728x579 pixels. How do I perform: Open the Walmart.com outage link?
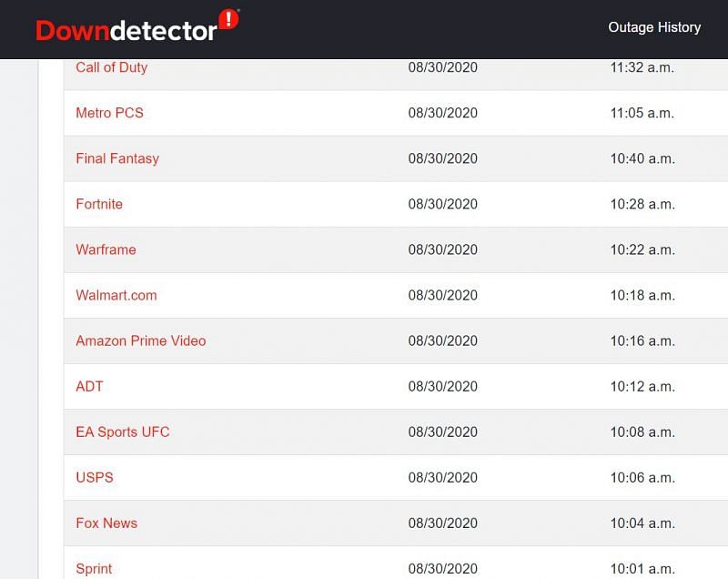[x=116, y=295]
